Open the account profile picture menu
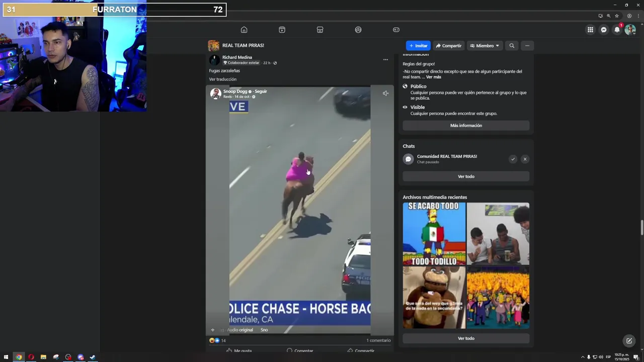The image size is (644, 362). click(x=630, y=30)
